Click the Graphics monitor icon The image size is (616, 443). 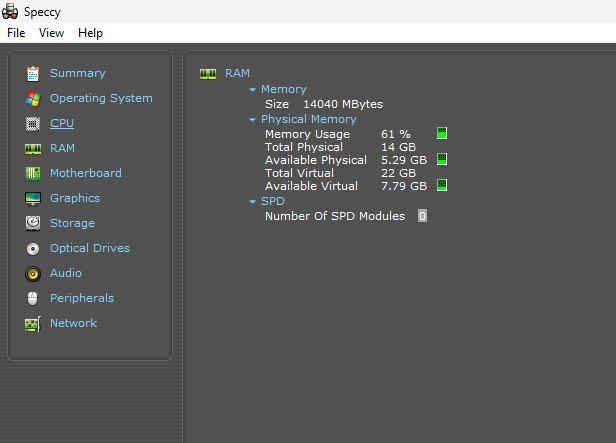[x=33, y=199]
